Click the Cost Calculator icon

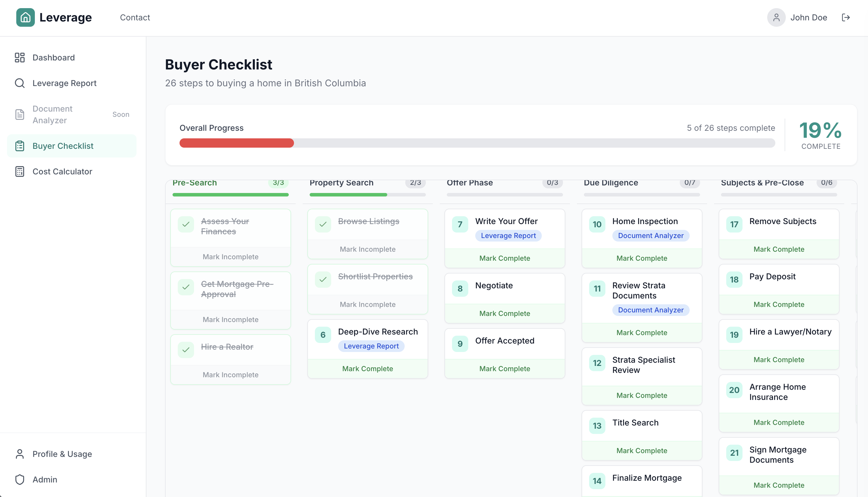tap(20, 171)
